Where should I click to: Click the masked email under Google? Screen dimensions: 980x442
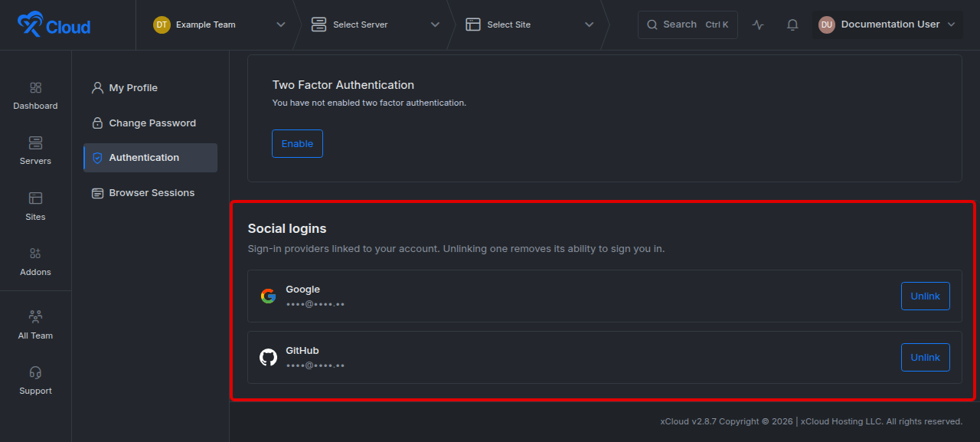click(315, 304)
